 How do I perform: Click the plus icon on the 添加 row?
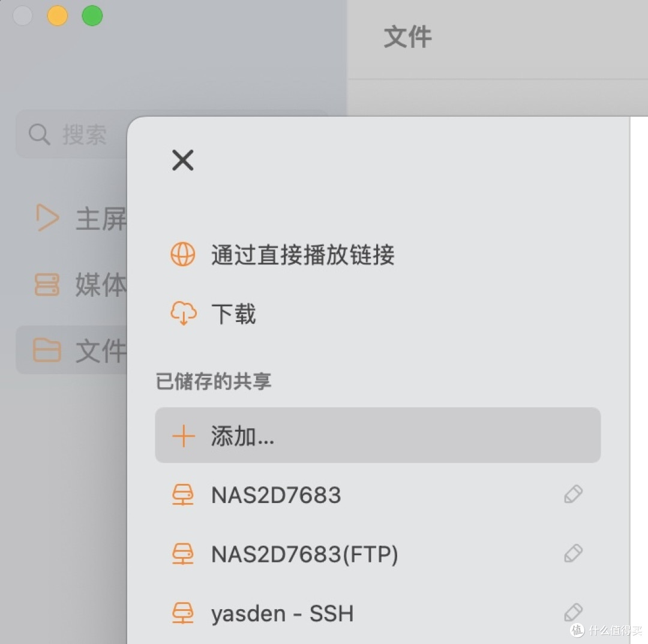pos(183,436)
